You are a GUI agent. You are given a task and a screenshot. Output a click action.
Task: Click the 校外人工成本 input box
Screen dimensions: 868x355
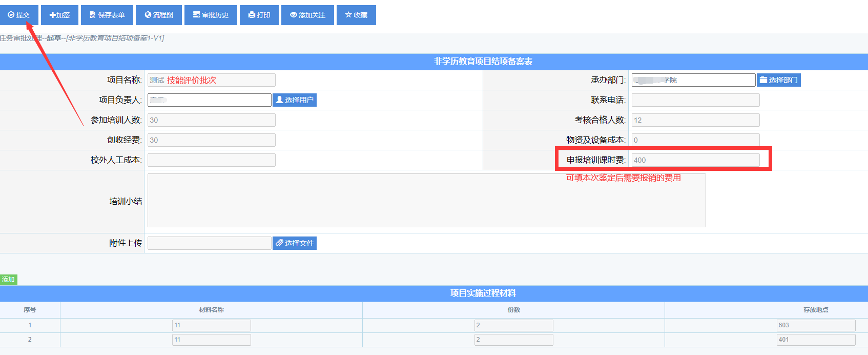pyautogui.click(x=211, y=160)
